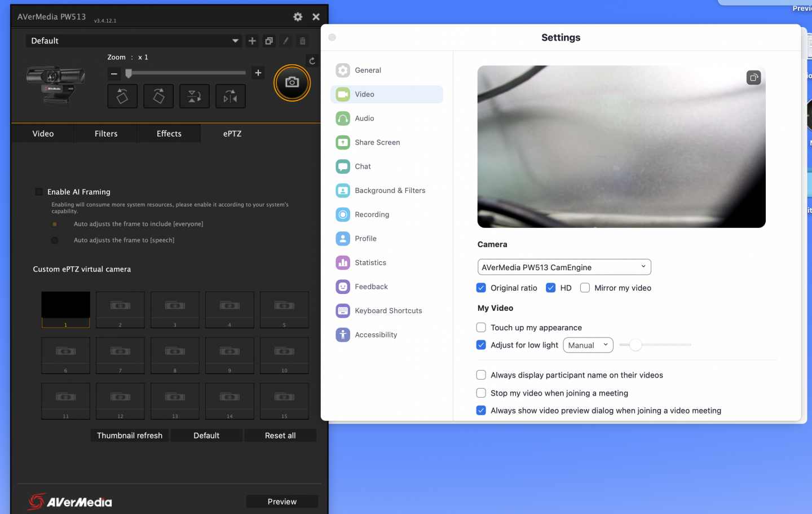The height and width of the screenshot is (514, 812).
Task: Open Background & Filters settings
Action: [x=387, y=191]
